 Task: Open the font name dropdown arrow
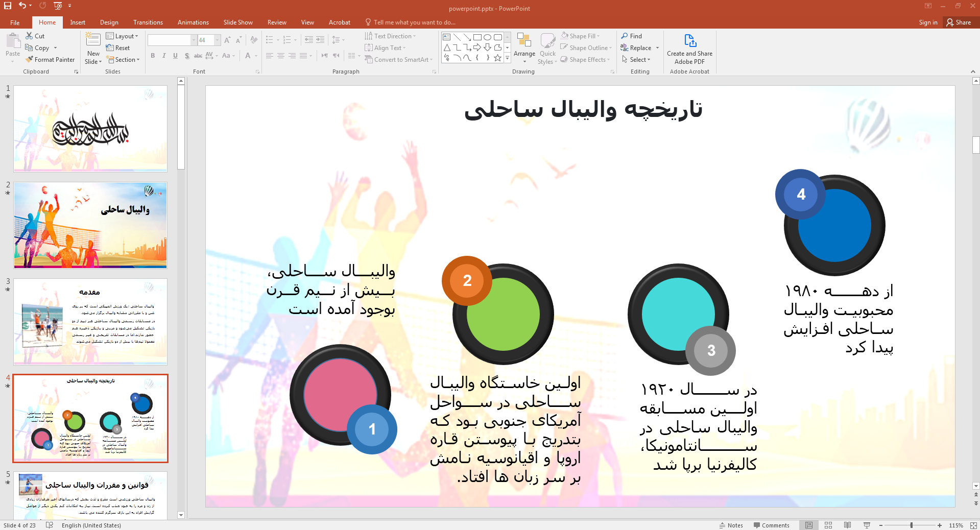194,40
